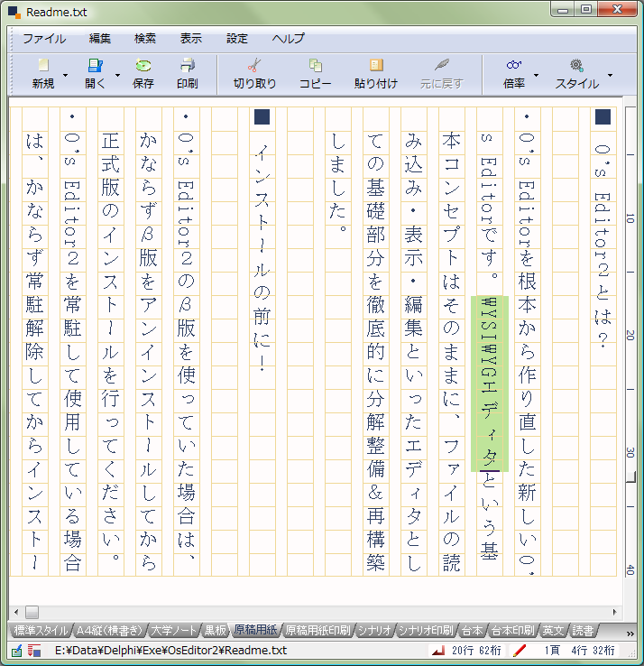Save the document with 保存 icon
The image size is (644, 666).
pos(143,65)
